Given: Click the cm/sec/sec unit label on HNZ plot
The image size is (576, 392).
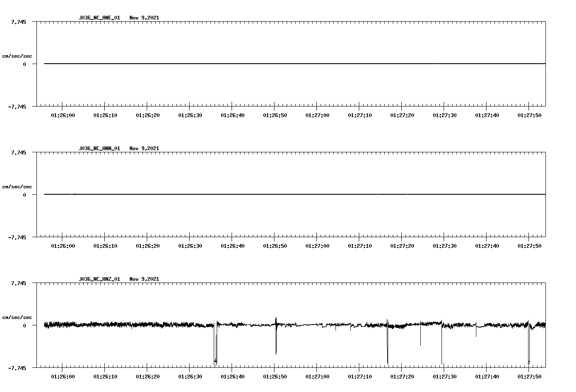Looking at the screenshot, I should pyautogui.click(x=17, y=317).
